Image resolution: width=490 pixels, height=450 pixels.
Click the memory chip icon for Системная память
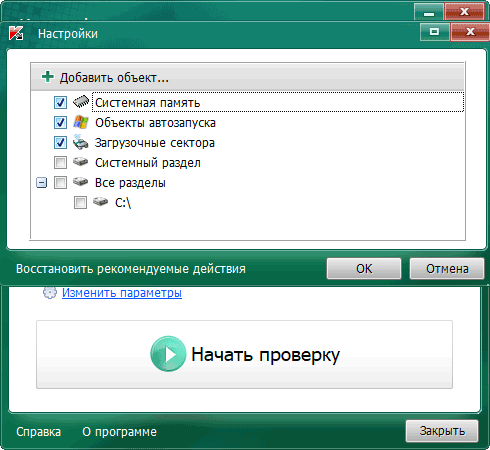click(81, 102)
